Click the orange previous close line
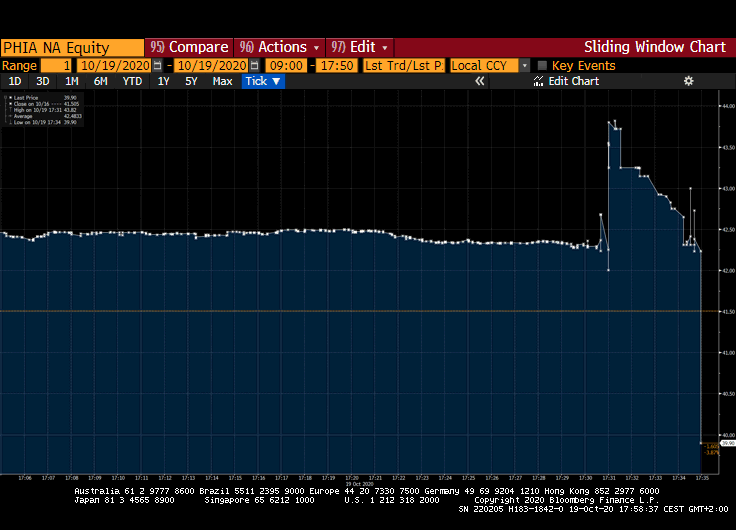The image size is (736, 530). [350, 311]
